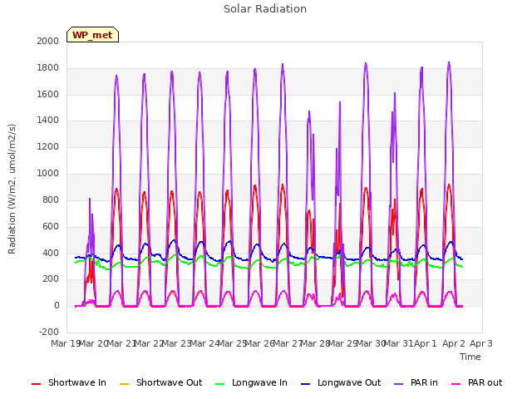The image size is (532, 399).
Task: Click the magenta PAR out legend swatch
Action: 456,384
